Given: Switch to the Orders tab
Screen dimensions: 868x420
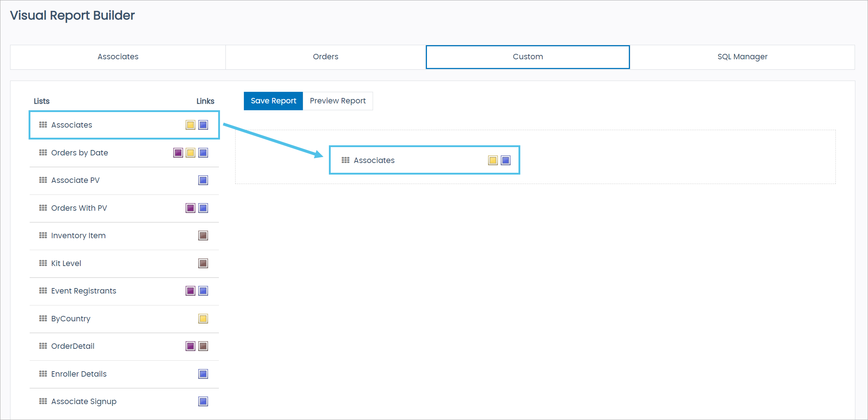Looking at the screenshot, I should click(x=325, y=57).
